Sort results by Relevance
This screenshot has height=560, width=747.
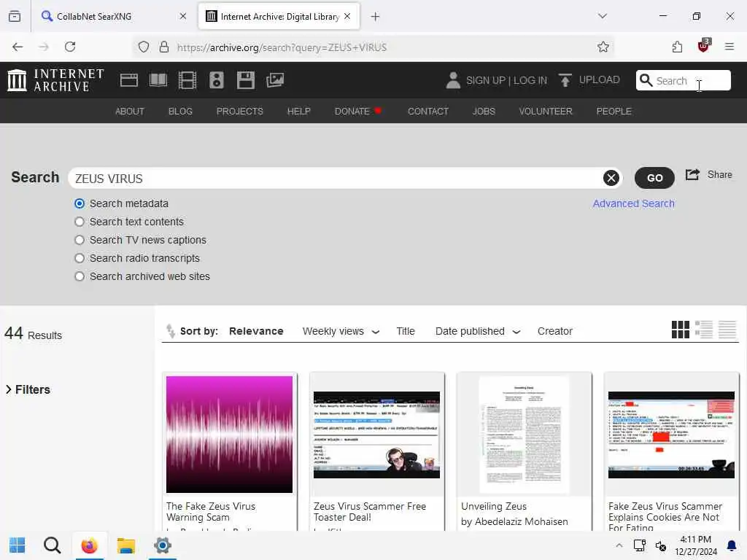point(256,331)
